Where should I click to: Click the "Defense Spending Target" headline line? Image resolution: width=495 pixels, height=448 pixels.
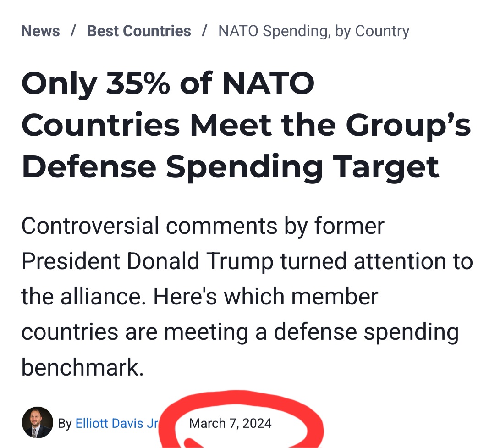click(x=231, y=167)
